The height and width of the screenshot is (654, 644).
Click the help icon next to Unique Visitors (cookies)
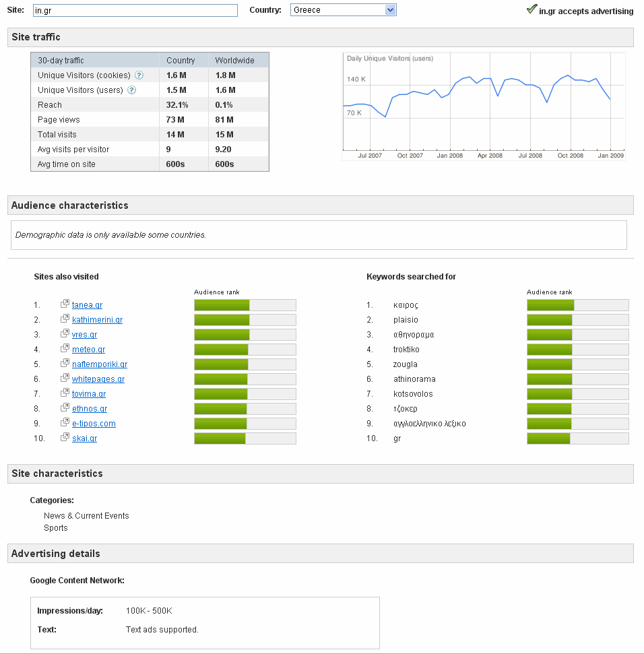coord(139,75)
